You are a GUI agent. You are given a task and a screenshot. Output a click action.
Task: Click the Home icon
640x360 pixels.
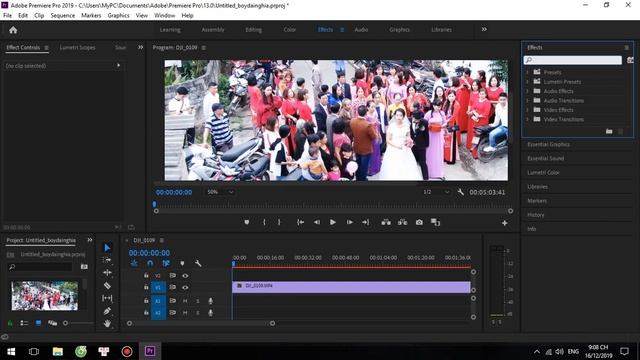tap(13, 30)
